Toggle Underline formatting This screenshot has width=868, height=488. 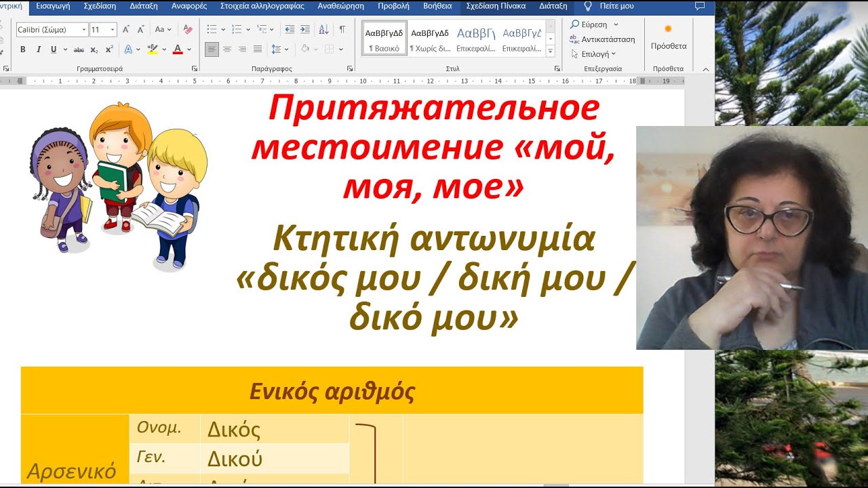click(53, 49)
